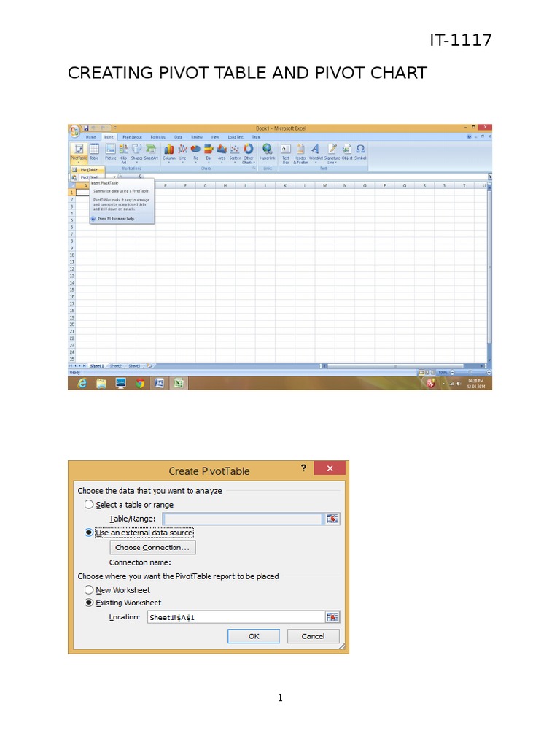Insert a Picture from the ribbon
560x747 pixels.
click(x=111, y=152)
